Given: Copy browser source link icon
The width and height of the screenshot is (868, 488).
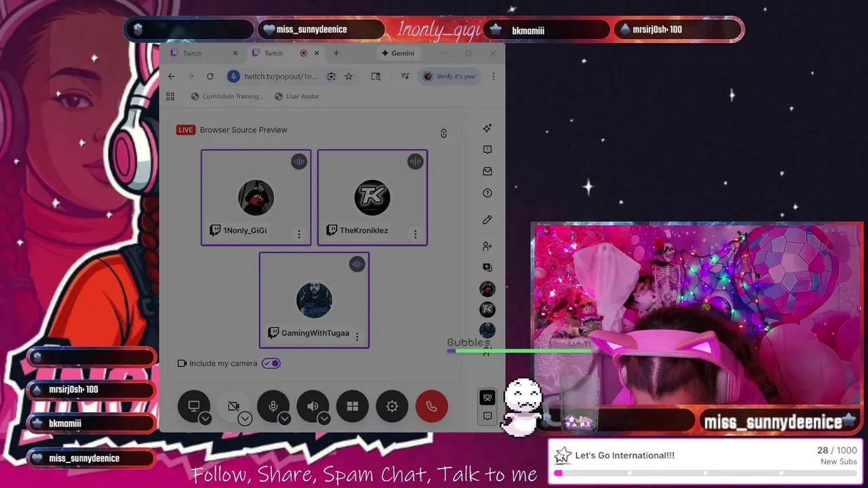Looking at the screenshot, I should (443, 134).
